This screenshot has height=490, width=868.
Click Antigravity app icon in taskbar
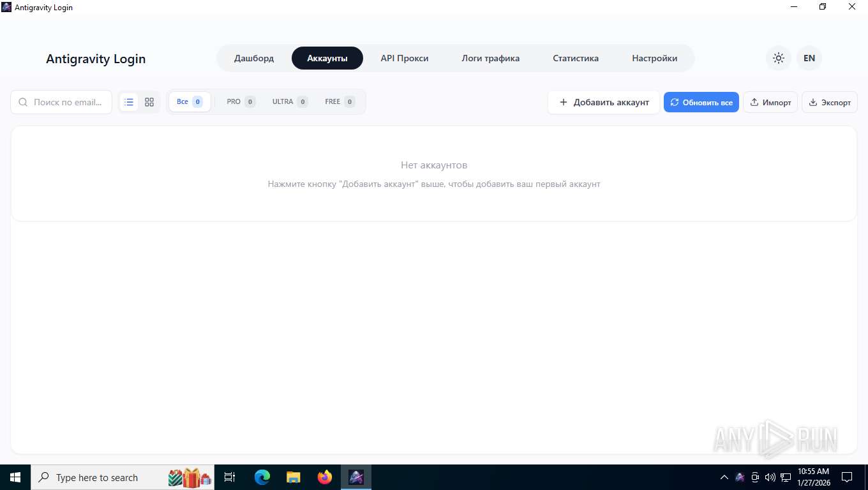356,477
